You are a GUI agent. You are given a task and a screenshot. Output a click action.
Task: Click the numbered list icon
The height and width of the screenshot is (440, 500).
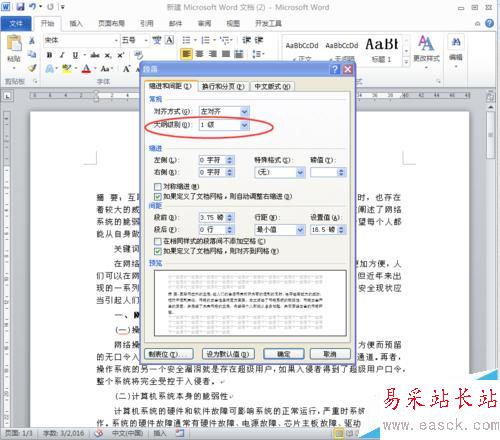coord(206,40)
